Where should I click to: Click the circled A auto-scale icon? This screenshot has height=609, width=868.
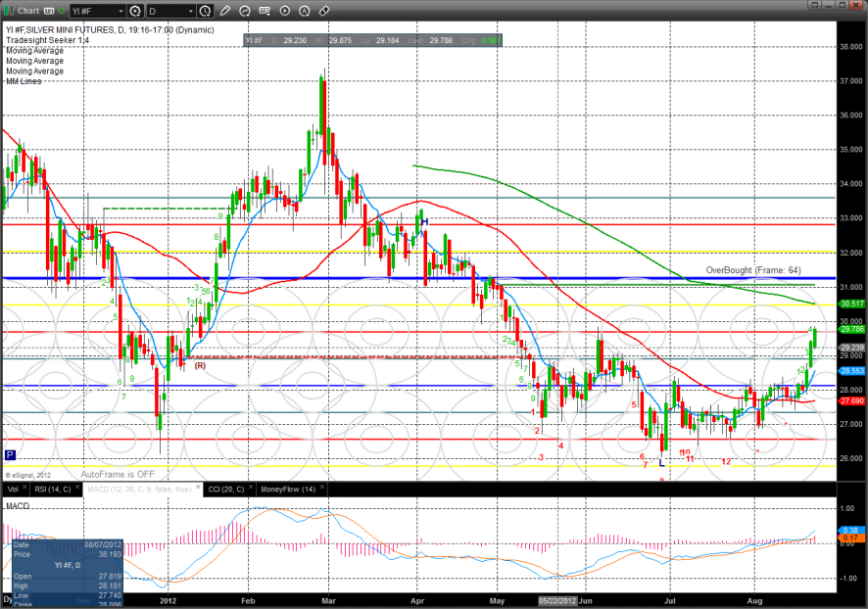pos(305,11)
